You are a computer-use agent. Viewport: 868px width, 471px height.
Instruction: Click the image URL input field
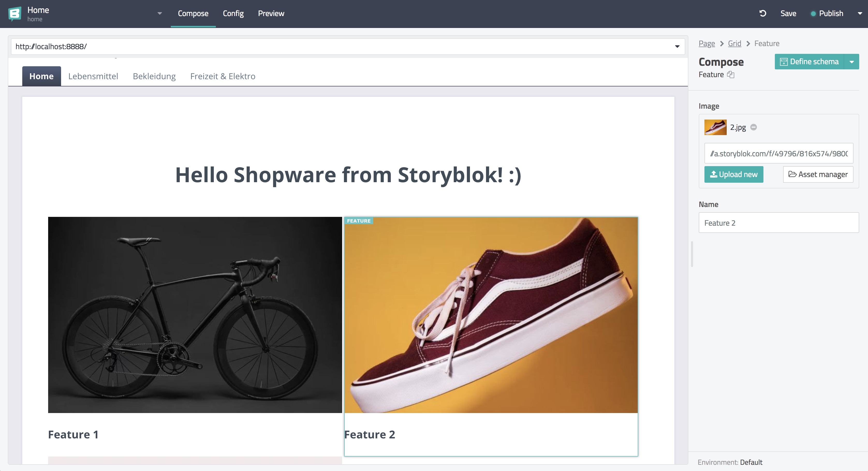point(779,154)
